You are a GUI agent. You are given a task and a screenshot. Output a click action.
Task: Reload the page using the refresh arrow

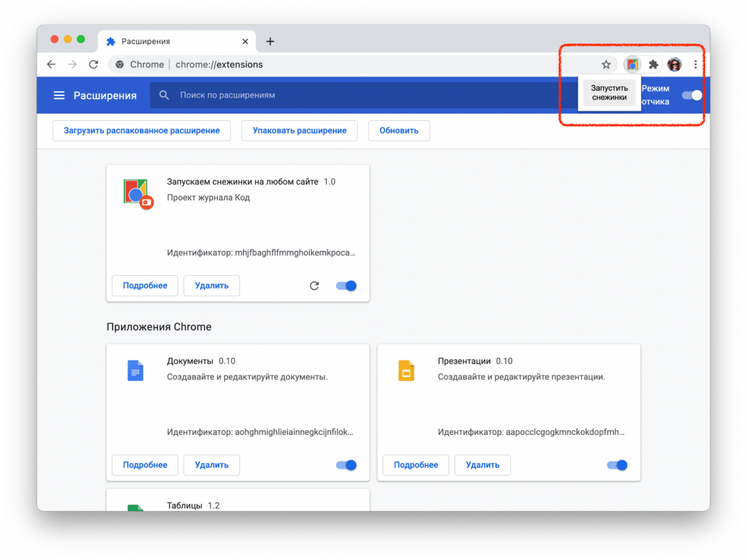coord(93,64)
